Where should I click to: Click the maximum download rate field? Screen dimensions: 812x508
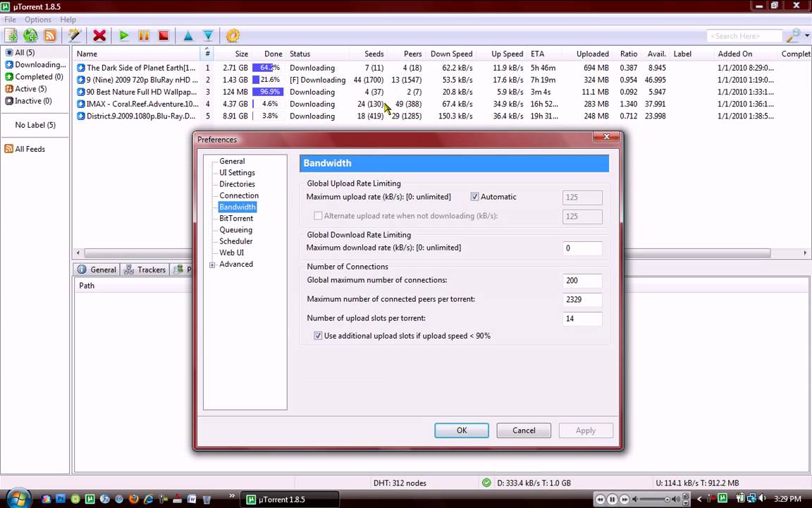582,248
